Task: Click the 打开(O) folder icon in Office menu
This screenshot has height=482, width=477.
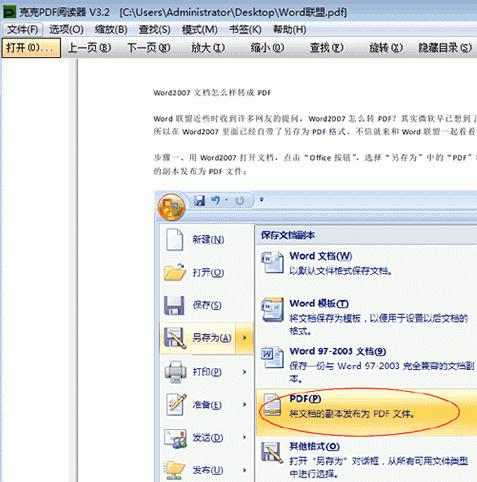Action: [x=175, y=272]
